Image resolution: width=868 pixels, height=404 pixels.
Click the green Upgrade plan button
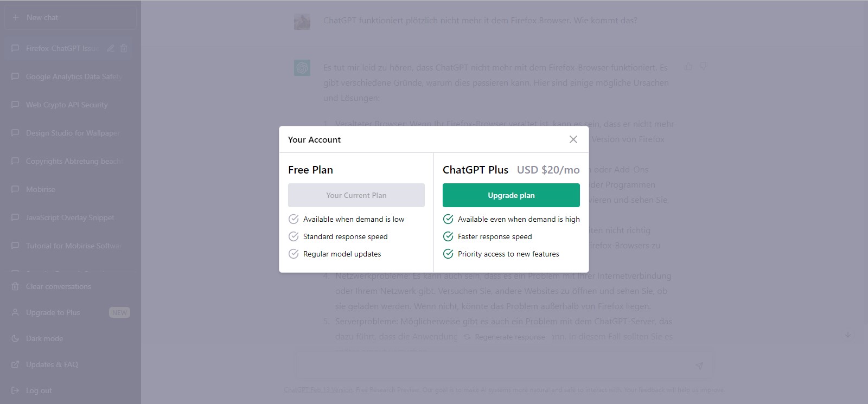pyautogui.click(x=511, y=195)
